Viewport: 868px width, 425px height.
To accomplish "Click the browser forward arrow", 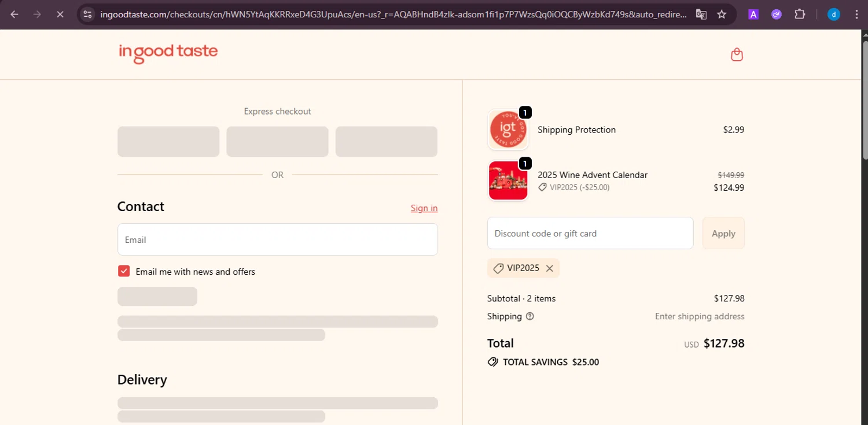I will pos(37,14).
